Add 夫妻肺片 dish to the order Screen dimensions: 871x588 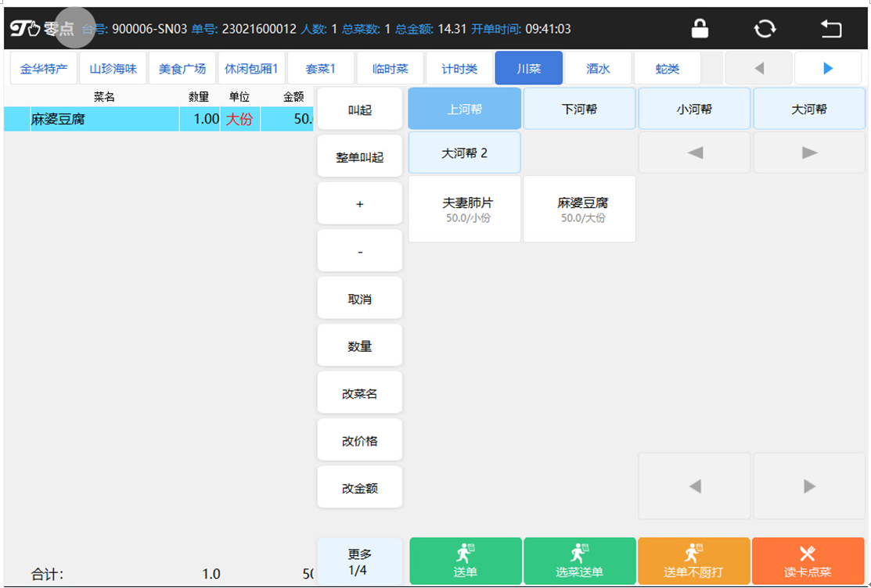coord(464,209)
